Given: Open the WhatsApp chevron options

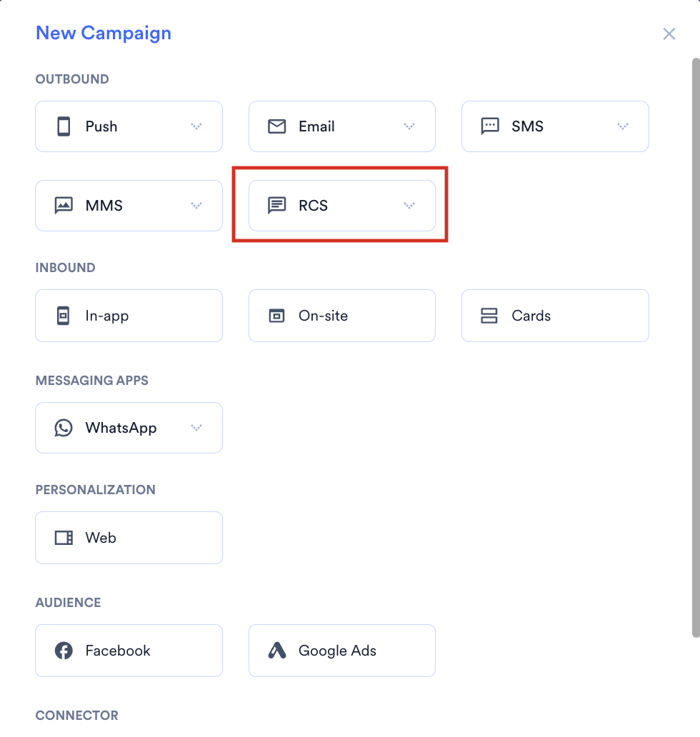Looking at the screenshot, I should coord(196,428).
